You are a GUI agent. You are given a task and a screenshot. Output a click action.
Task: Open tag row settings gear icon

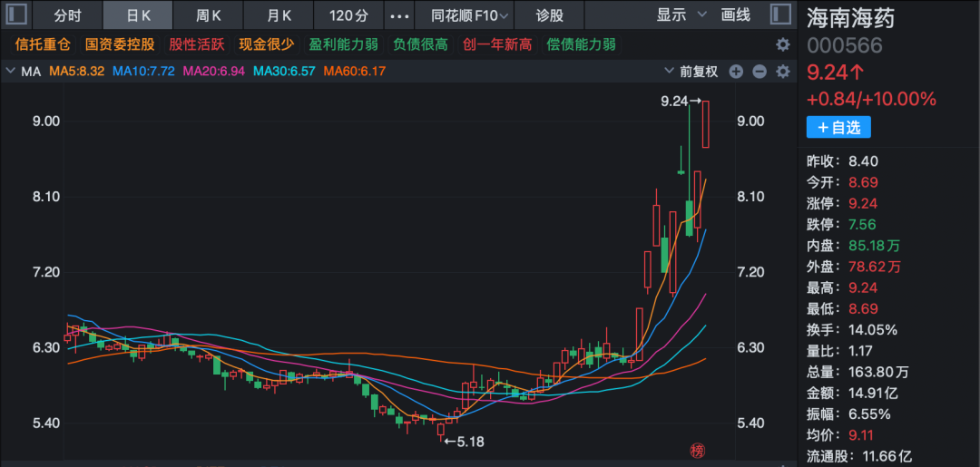click(x=782, y=44)
